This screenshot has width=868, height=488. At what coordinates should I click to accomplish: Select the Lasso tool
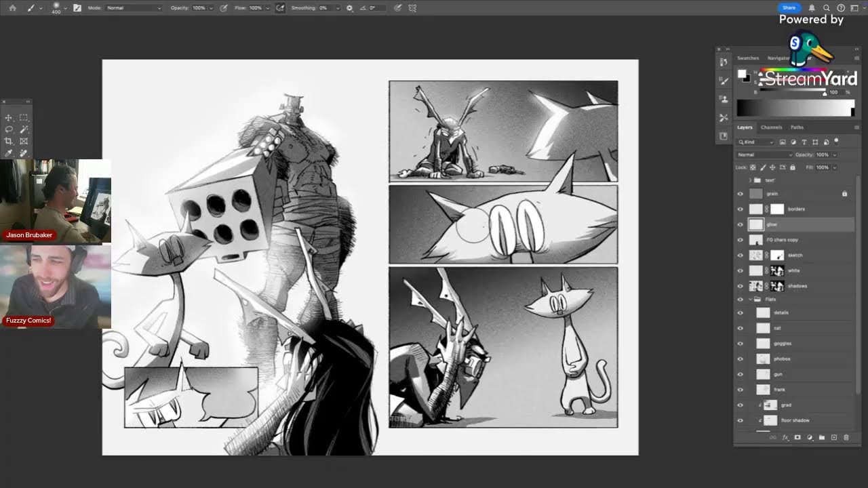coord(9,129)
